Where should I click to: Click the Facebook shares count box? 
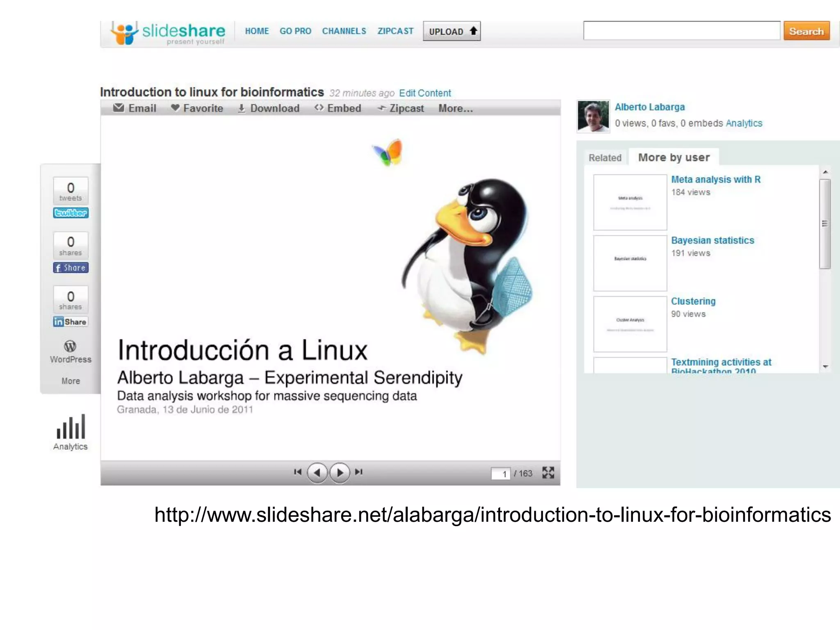pyautogui.click(x=71, y=246)
